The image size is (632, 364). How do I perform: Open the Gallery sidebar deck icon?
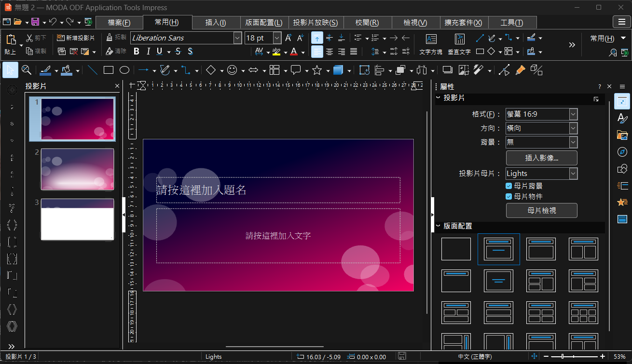(x=622, y=135)
